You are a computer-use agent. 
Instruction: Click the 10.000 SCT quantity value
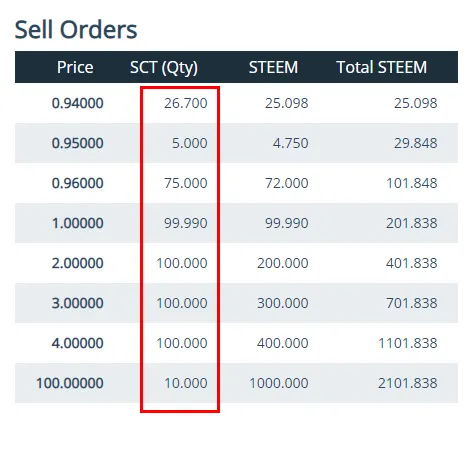(186, 383)
